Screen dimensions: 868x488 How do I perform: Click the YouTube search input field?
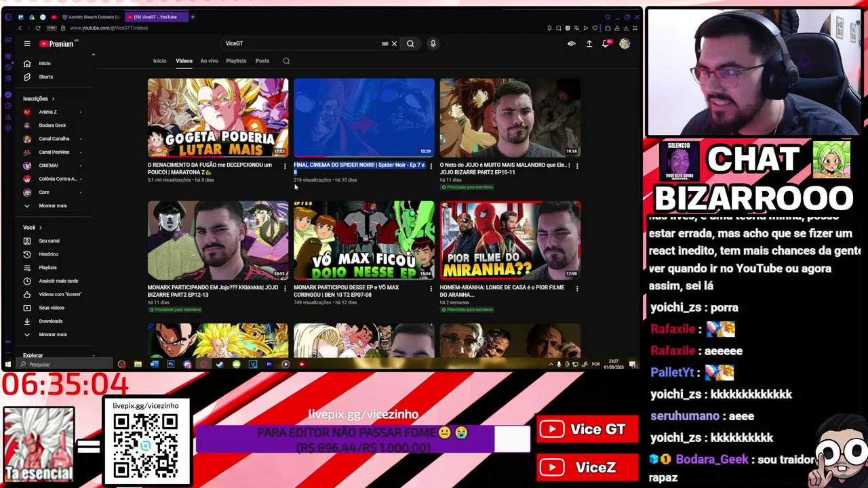pos(302,43)
